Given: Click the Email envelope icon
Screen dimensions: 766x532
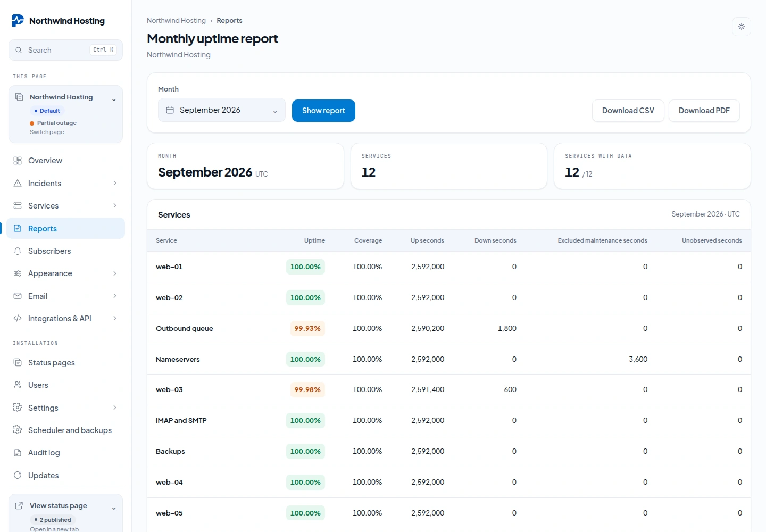Looking at the screenshot, I should click(18, 296).
